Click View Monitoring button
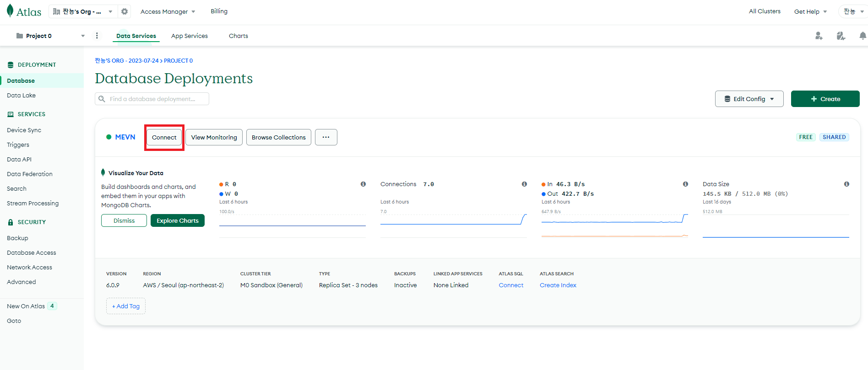Image resolution: width=868 pixels, height=370 pixels. click(x=214, y=137)
